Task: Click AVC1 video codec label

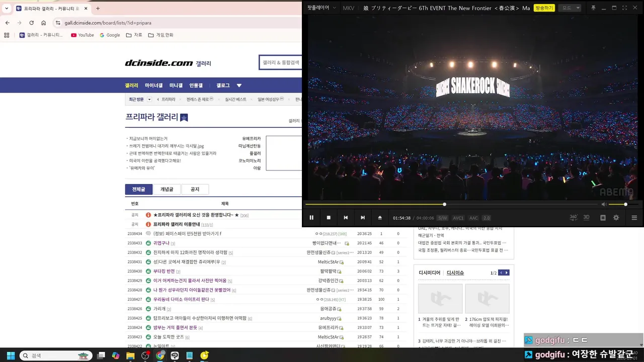Action: click(458, 218)
